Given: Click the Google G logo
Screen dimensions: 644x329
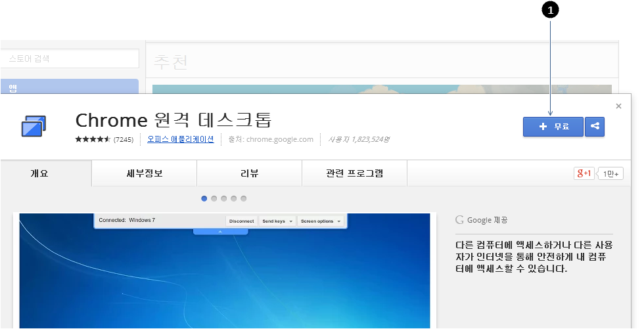Looking at the screenshot, I should point(459,220).
